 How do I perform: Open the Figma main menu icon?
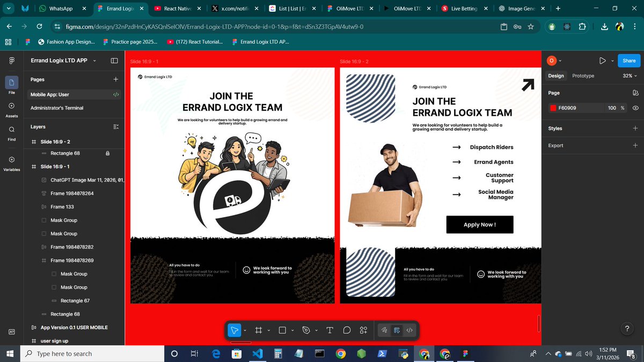point(12,61)
